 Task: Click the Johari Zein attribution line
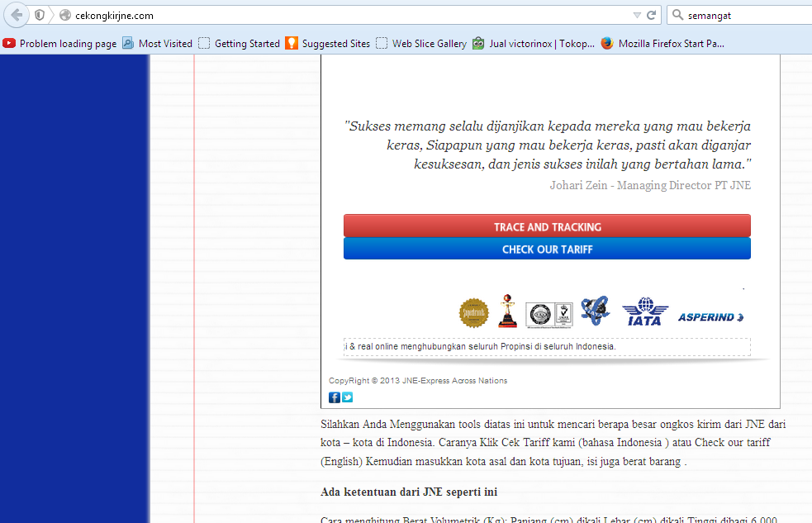click(x=650, y=185)
